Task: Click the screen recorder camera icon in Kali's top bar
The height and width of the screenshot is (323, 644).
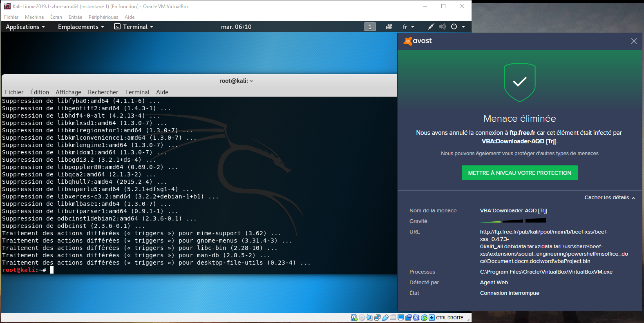Action: coord(389,27)
